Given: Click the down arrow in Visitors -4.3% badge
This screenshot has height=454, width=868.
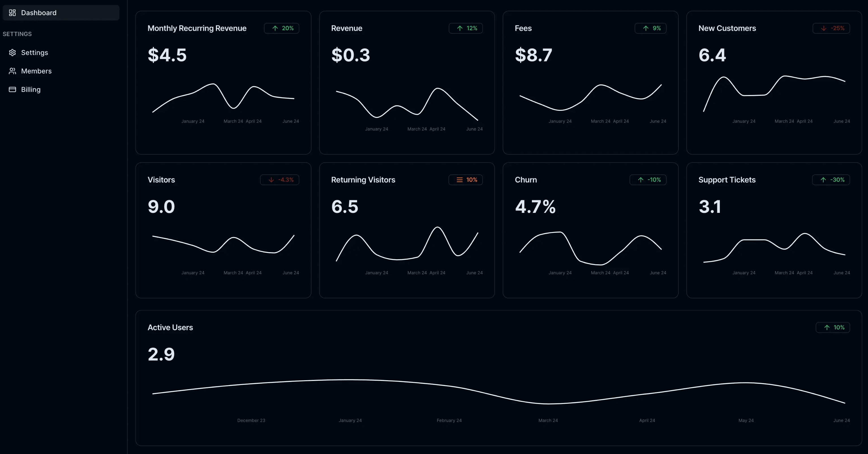Looking at the screenshot, I should [271, 180].
